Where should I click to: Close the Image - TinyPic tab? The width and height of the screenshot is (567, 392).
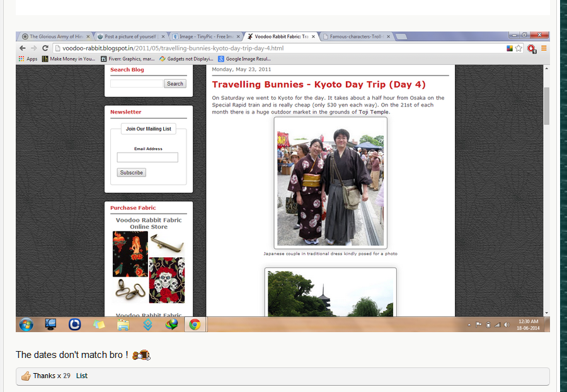point(238,37)
